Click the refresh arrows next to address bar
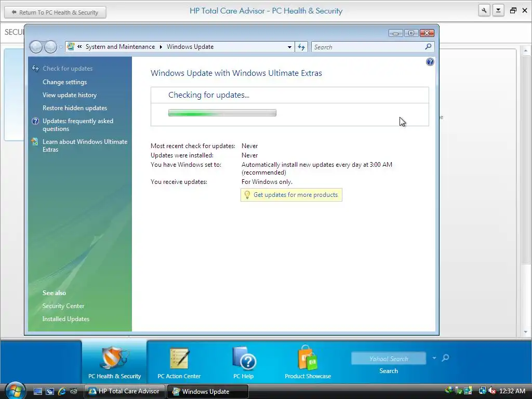Image resolution: width=532 pixels, height=399 pixels. click(301, 47)
